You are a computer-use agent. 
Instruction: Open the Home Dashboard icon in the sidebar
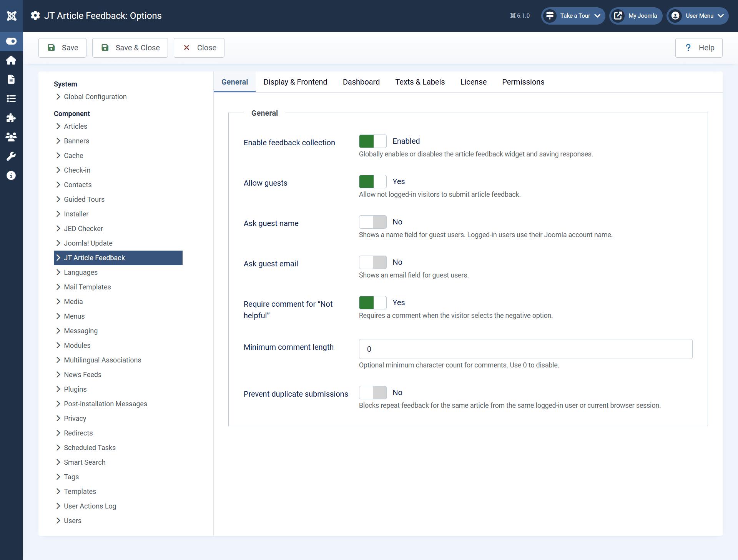coord(11,60)
